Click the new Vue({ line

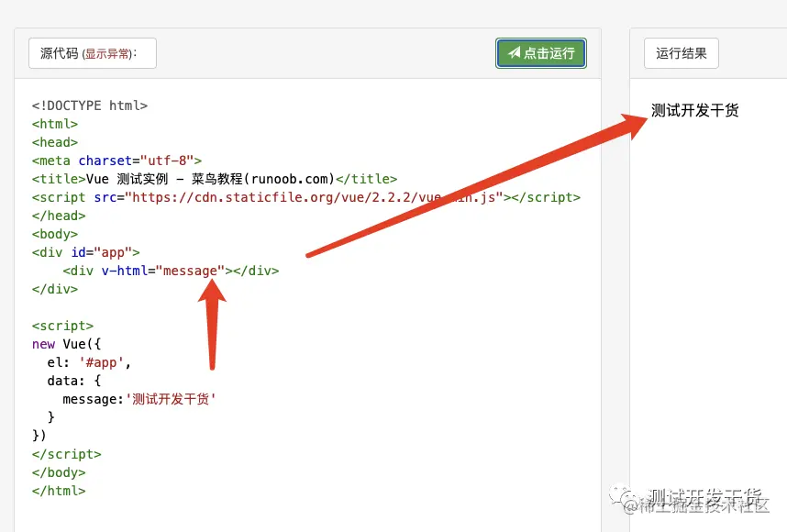click(x=66, y=344)
